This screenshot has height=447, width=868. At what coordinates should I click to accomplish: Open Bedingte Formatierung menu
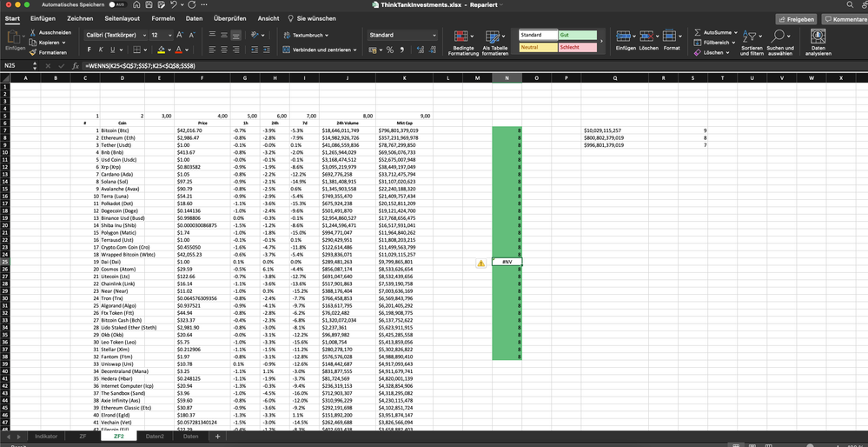463,43
